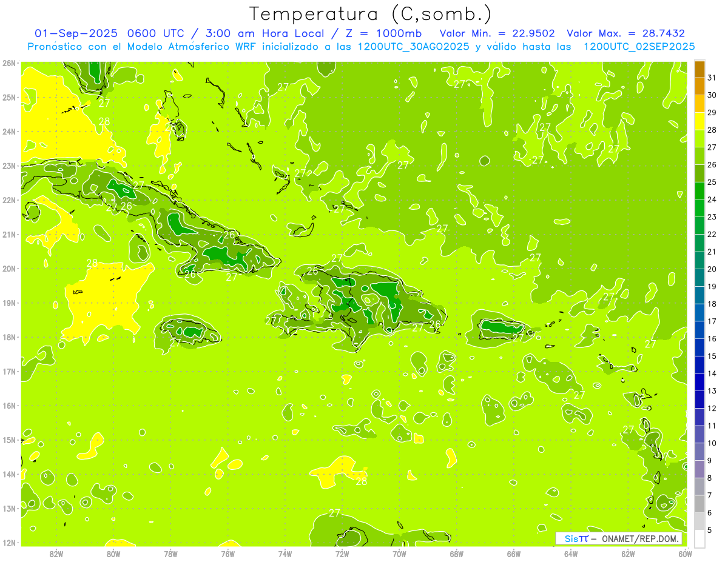Click the 26N latitude label
728x562 pixels.
pyautogui.click(x=9, y=63)
